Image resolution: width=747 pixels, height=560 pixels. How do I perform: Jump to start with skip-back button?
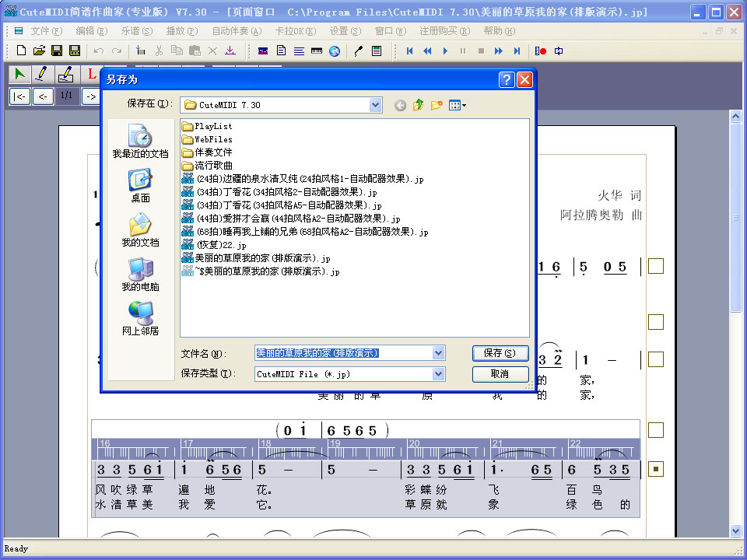click(409, 51)
